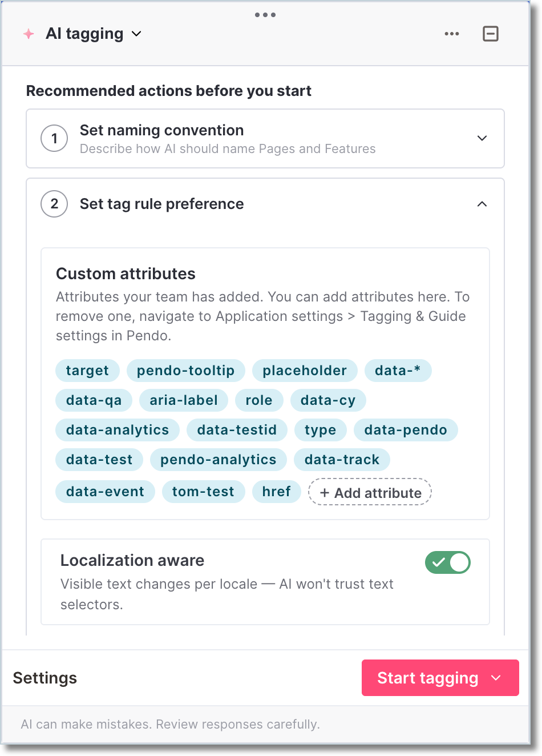Pick the data-track attribute chip
Viewport: 542px width, 756px height.
[x=342, y=460]
